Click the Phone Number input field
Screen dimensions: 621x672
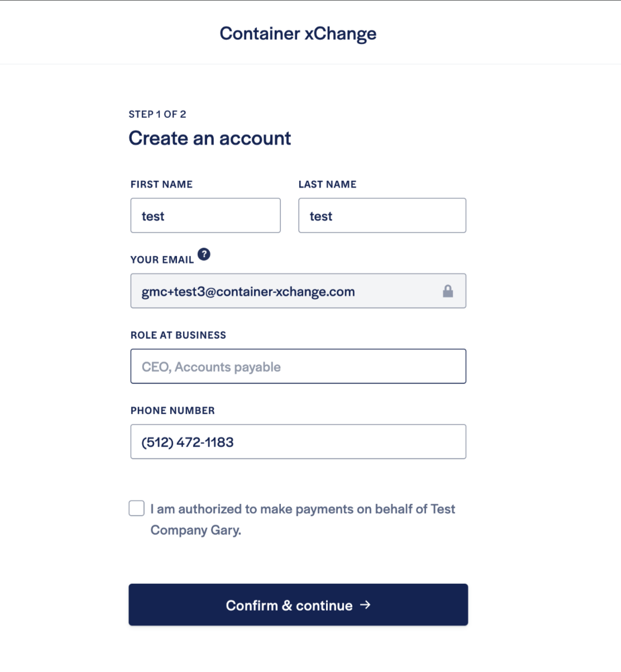[298, 441]
